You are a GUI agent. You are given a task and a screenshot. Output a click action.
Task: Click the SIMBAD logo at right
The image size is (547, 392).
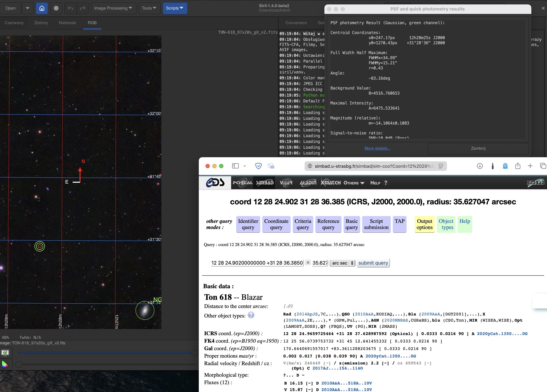pyautogui.click(x=536, y=183)
